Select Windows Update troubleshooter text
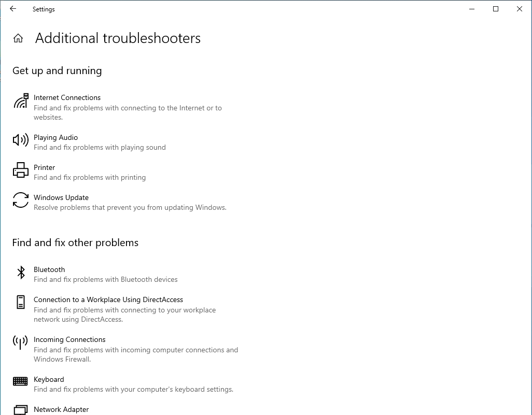This screenshot has width=532, height=415. 61,197
